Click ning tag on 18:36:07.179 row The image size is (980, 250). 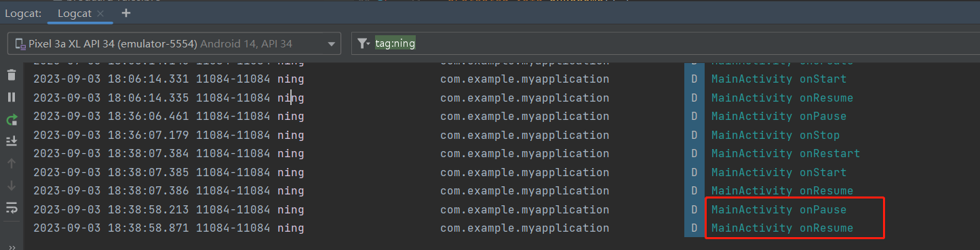[x=290, y=135]
